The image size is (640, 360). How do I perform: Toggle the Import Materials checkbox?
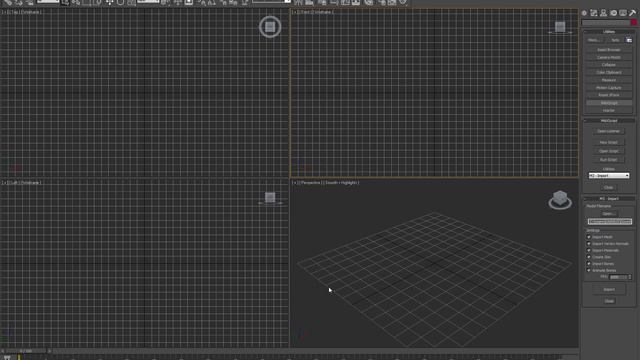589,250
